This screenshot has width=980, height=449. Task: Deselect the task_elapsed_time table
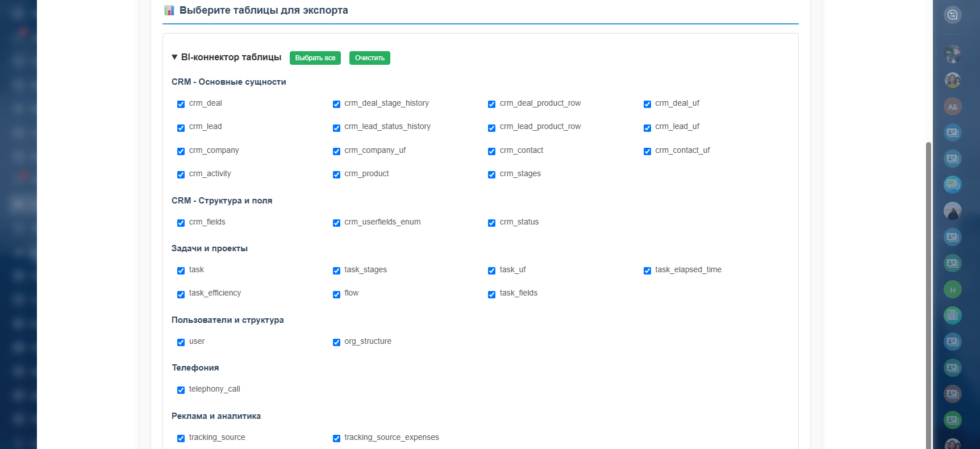647,271
